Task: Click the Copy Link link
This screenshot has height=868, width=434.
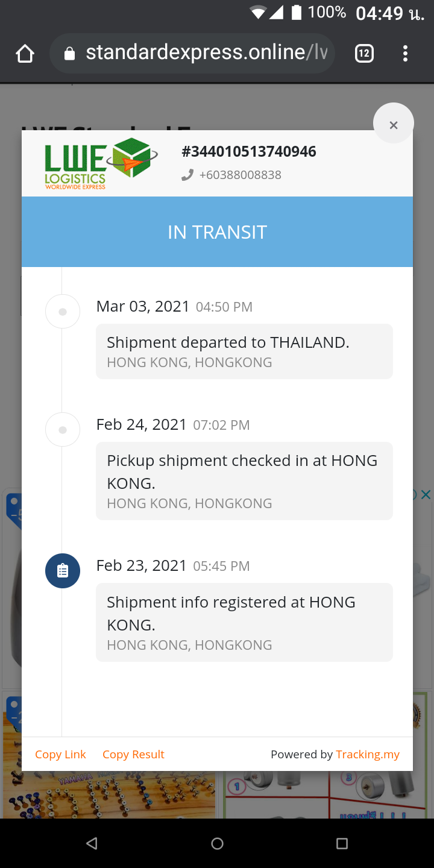Action: [60, 754]
